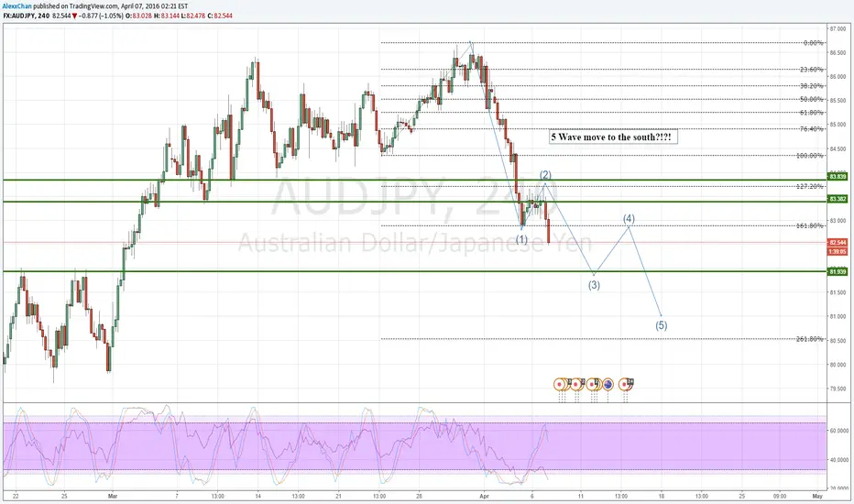Select the 23.60% Fibonacci level label
This screenshot has height=504, width=854.
pyautogui.click(x=812, y=70)
